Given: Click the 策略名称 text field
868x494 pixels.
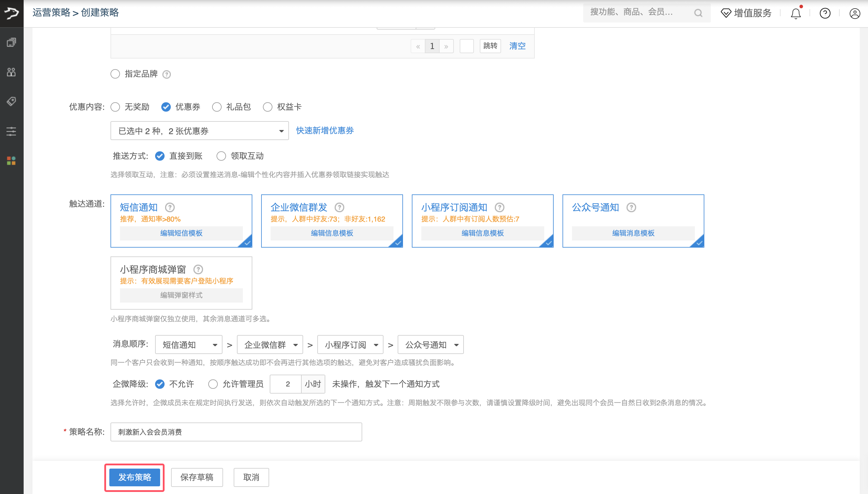Looking at the screenshot, I should (x=236, y=432).
